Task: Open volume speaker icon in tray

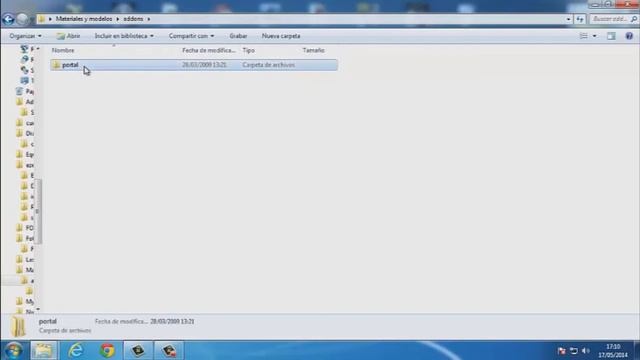Action: pos(586,351)
